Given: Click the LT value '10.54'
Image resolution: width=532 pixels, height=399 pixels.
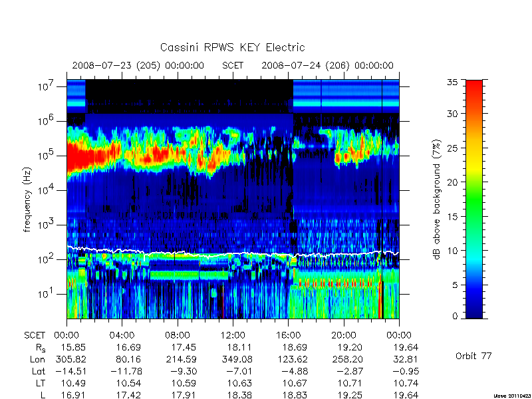Looking at the screenshot, I should point(128,384).
